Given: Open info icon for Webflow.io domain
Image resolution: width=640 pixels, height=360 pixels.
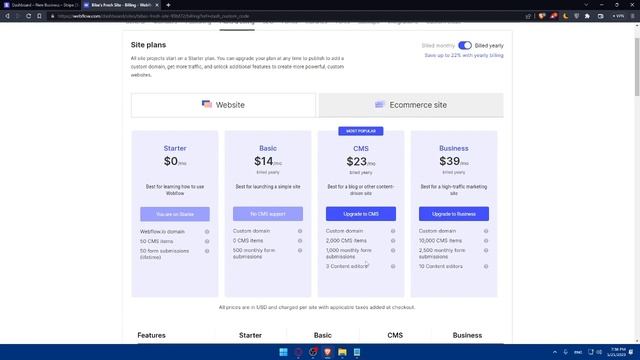Looking at the screenshot, I should point(207,231).
